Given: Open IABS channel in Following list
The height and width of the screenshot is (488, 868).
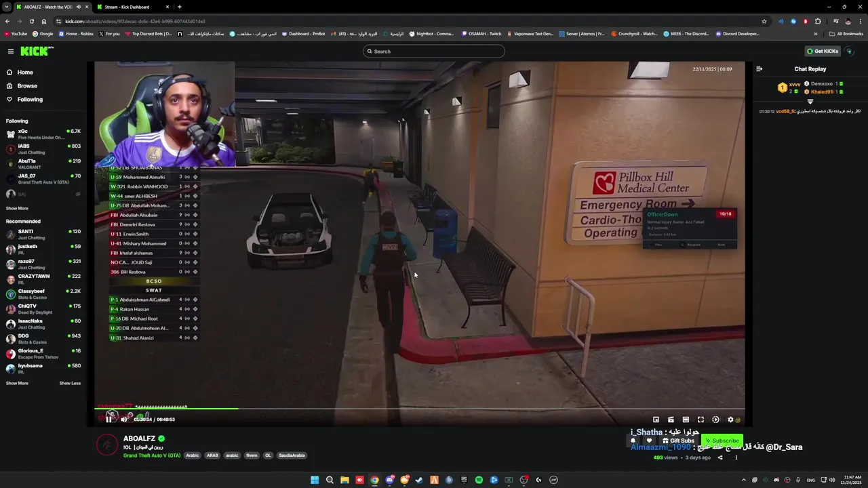Looking at the screenshot, I should coord(43,148).
